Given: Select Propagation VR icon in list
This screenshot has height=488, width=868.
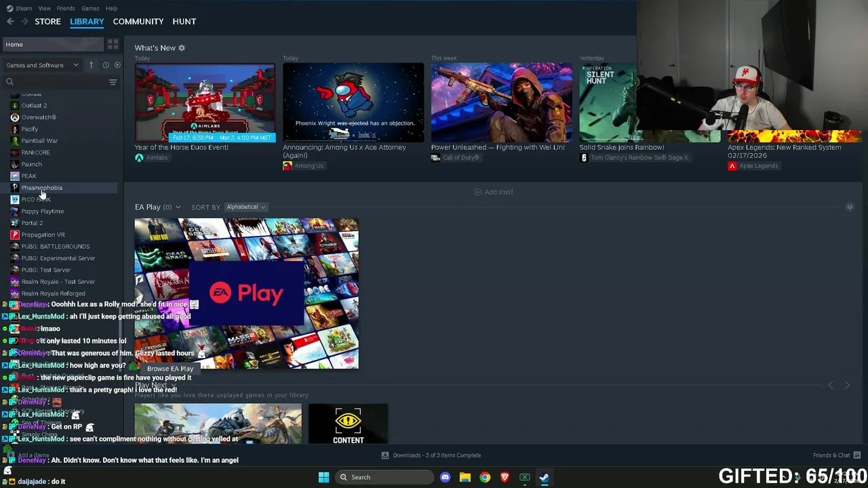Looking at the screenshot, I should (x=15, y=235).
